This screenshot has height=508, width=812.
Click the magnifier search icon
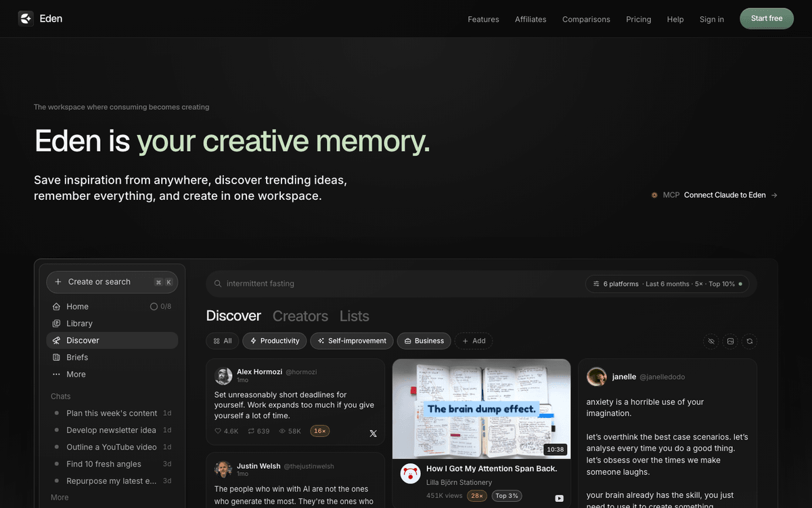(218, 284)
